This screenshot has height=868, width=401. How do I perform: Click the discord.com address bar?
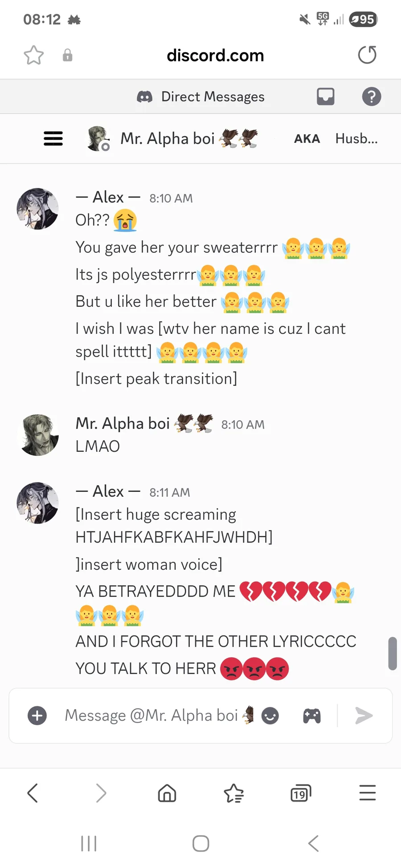(x=215, y=55)
